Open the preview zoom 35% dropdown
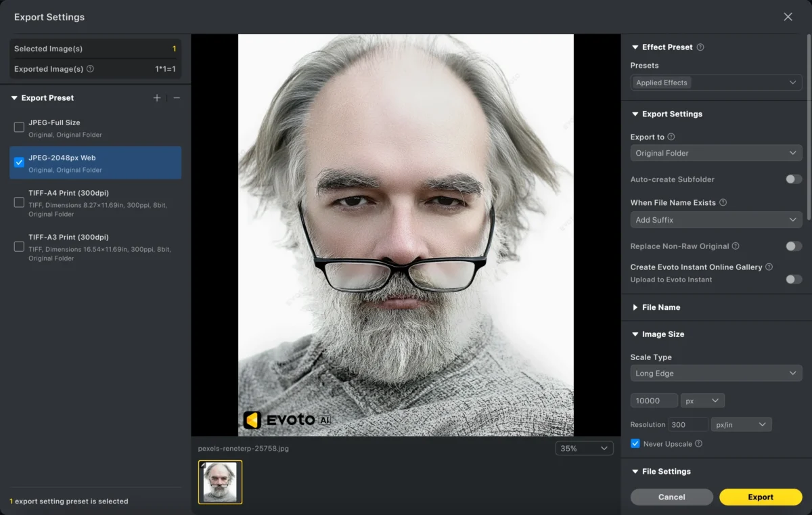The image size is (812, 515). pyautogui.click(x=584, y=448)
